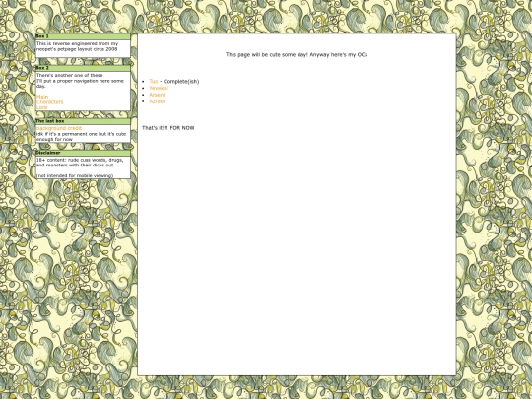This screenshot has width=532, height=399.
Task: Click the 'Complete(ish)' text beside Tuo
Action: click(181, 82)
